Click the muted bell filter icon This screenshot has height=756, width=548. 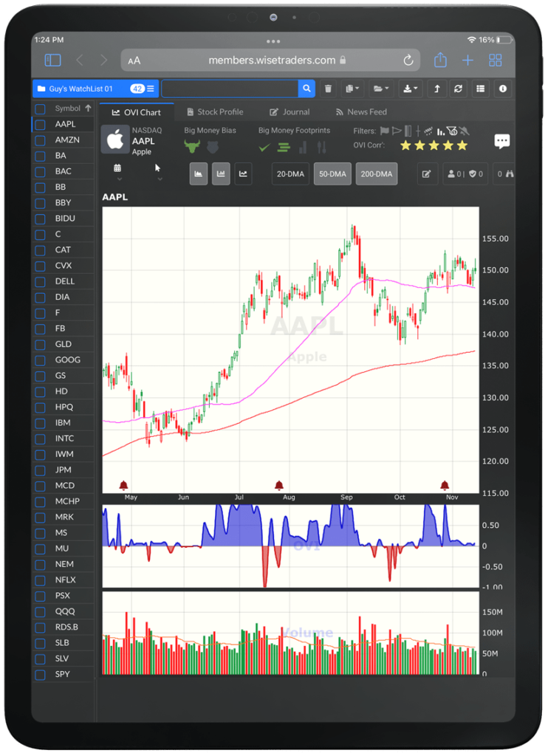tap(464, 131)
